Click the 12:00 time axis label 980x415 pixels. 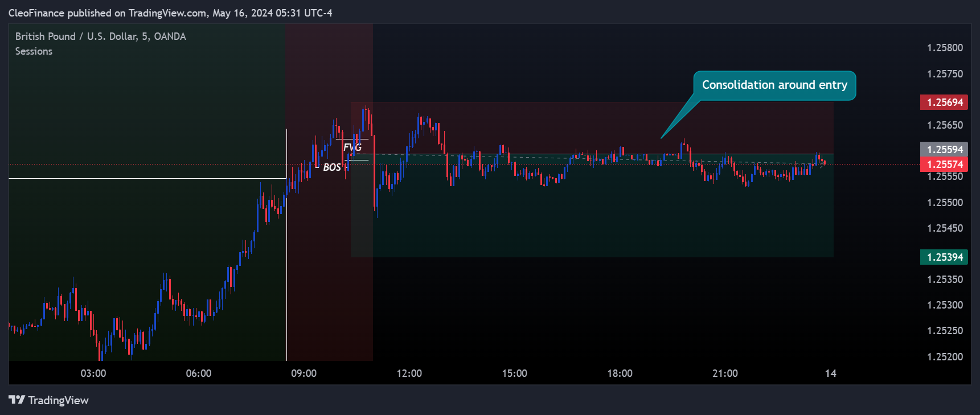tap(409, 373)
